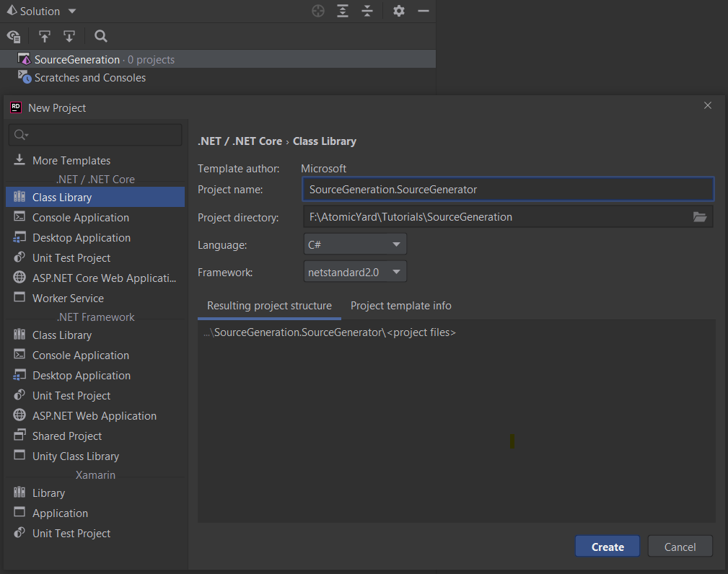Choose Shared Project template
The image size is (728, 574).
pos(95,436)
